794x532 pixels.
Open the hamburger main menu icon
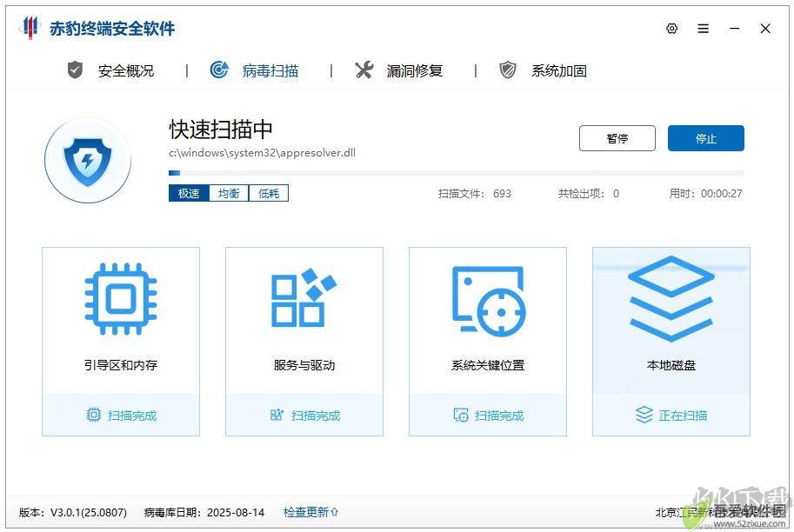704,29
